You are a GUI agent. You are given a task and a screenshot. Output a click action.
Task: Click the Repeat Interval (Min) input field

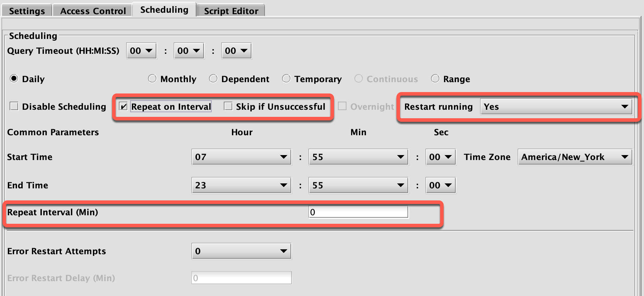click(358, 212)
